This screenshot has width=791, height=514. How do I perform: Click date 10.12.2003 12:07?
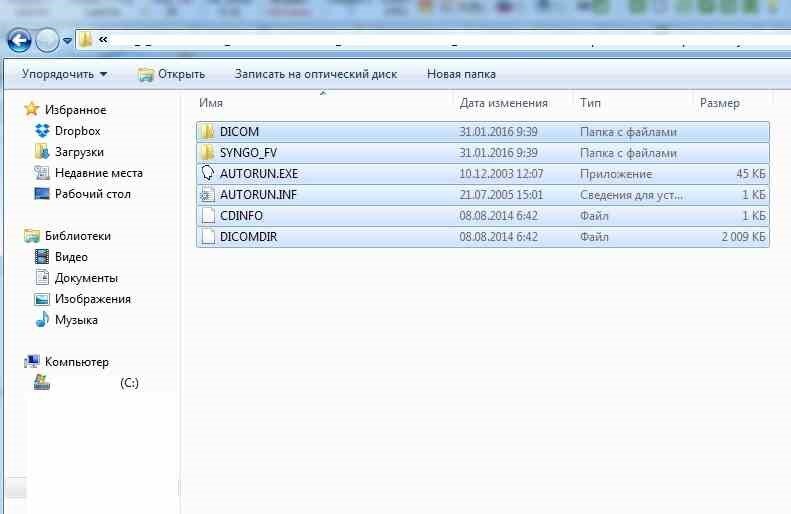(501, 174)
